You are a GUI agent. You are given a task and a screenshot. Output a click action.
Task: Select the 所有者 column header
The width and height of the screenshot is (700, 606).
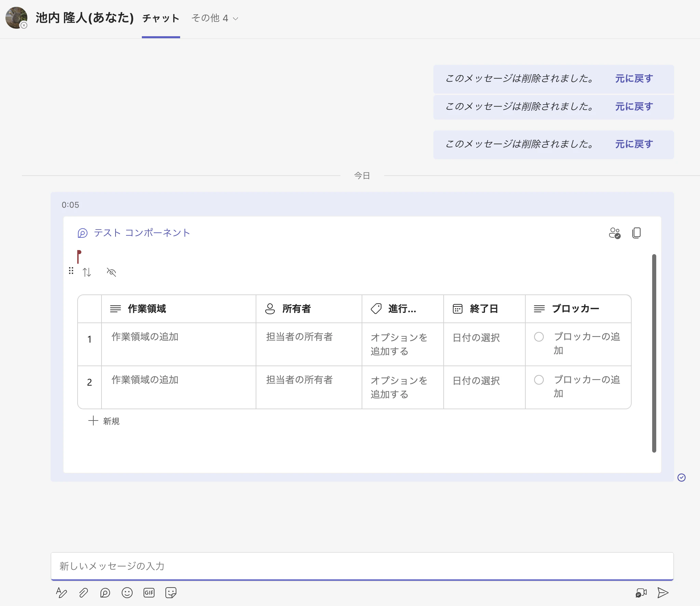pos(309,309)
